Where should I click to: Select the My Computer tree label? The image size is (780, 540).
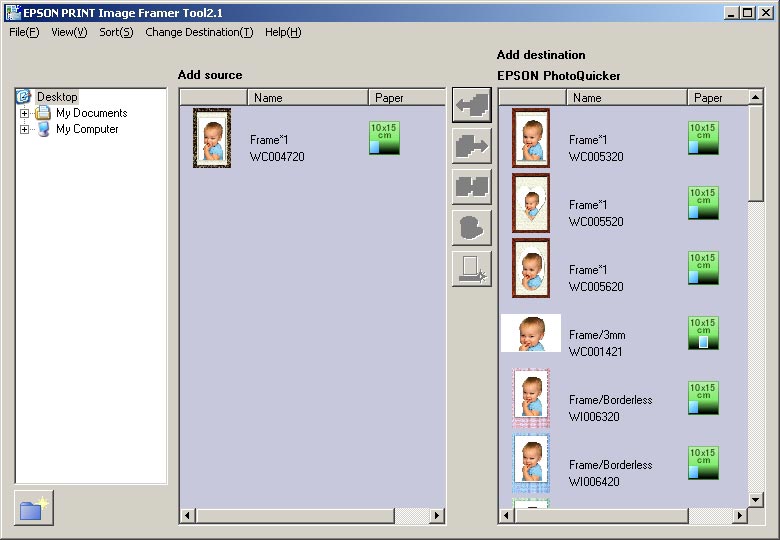click(87, 129)
